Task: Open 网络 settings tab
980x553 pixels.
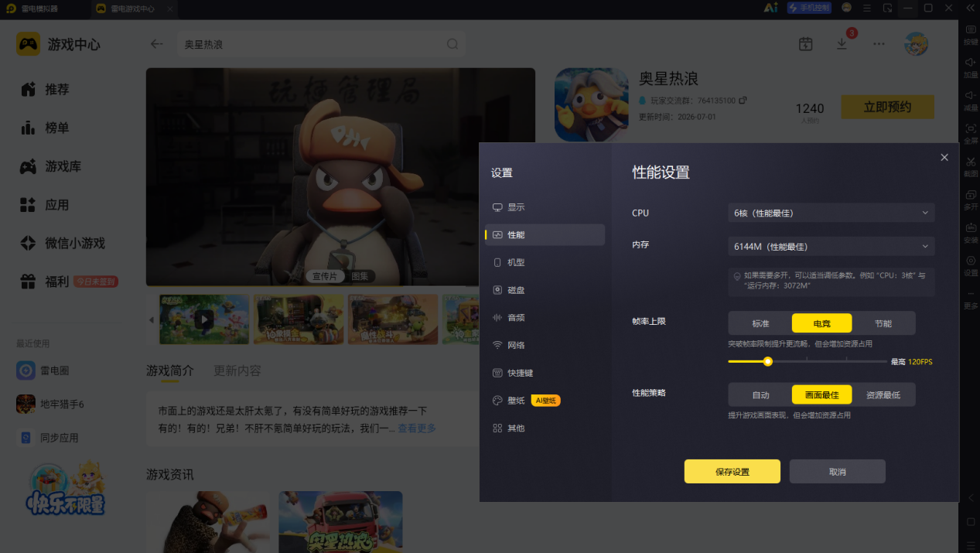Action: click(545, 345)
